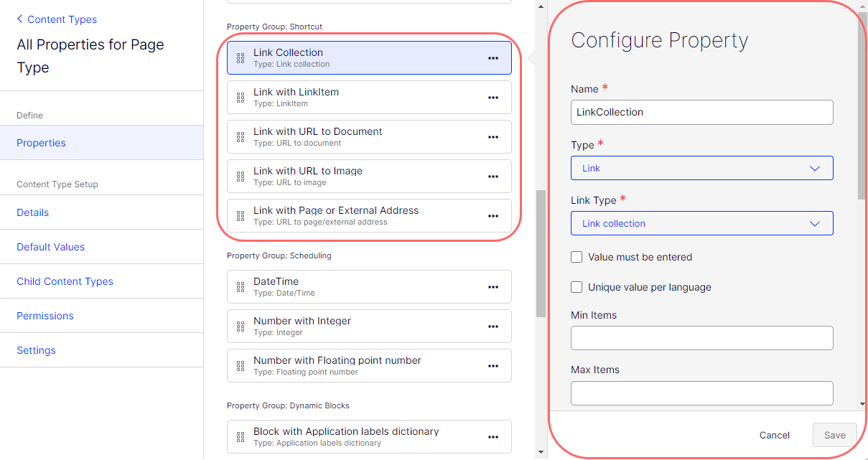The width and height of the screenshot is (868, 460).
Task: Open the three-dot menu for Link with Page or External Address
Action: click(493, 216)
